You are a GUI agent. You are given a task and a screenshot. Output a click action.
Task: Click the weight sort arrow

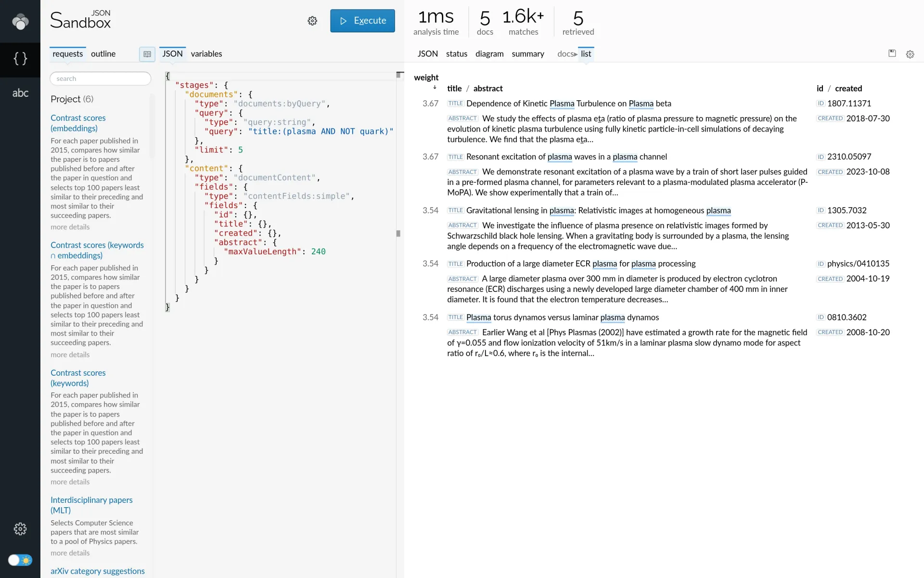click(435, 88)
